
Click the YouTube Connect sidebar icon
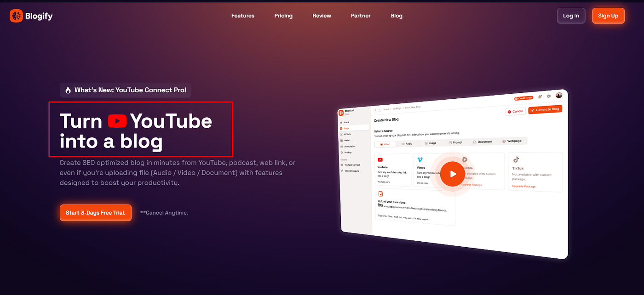click(x=342, y=165)
